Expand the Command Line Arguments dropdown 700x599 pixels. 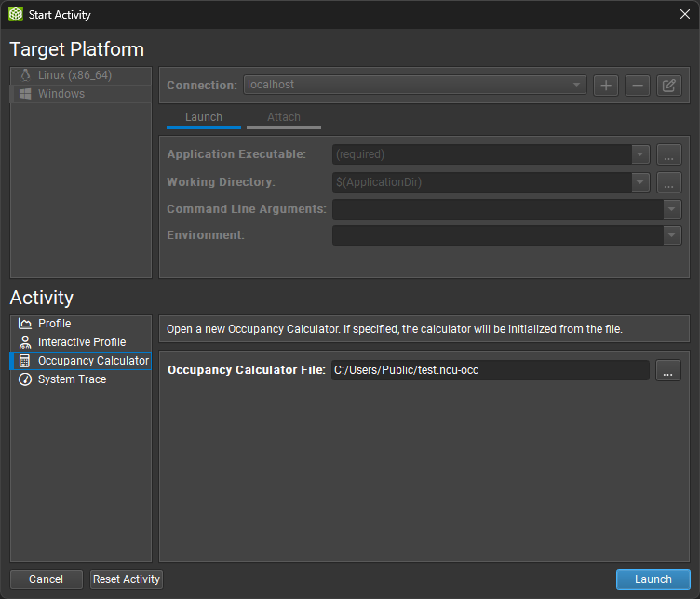[x=672, y=209]
